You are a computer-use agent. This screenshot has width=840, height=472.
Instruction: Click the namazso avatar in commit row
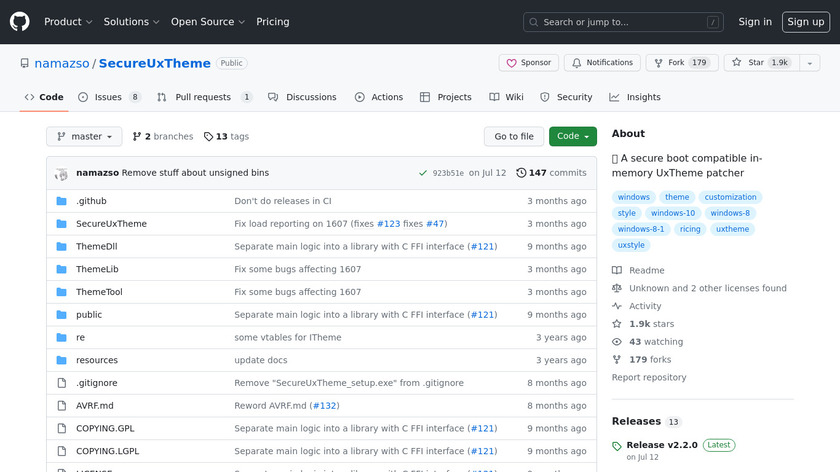(x=62, y=173)
